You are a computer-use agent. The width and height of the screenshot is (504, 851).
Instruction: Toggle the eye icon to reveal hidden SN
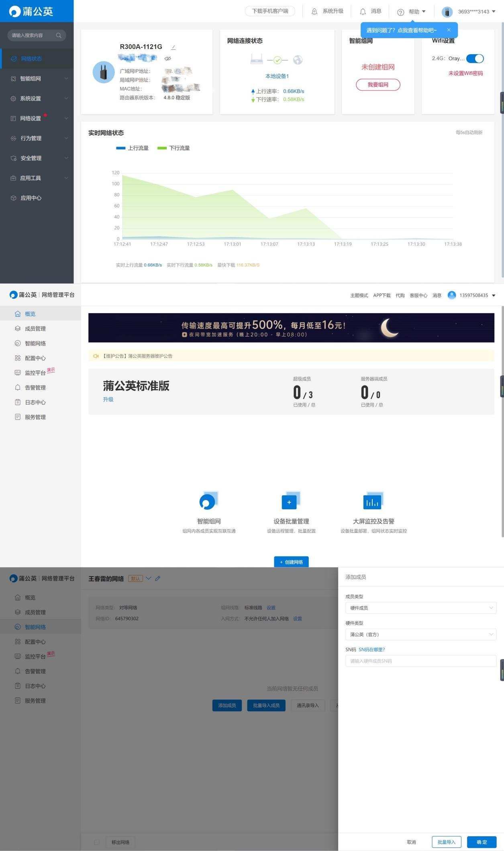point(168,59)
